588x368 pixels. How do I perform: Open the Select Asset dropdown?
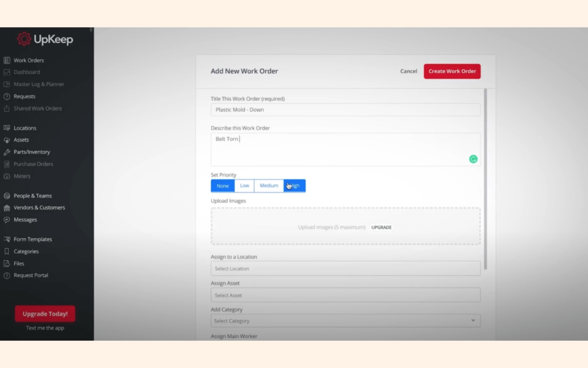(345, 295)
